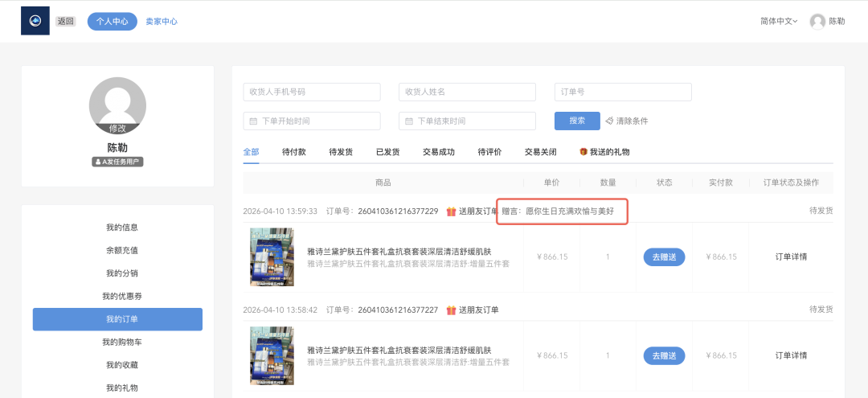Image resolution: width=868 pixels, height=398 pixels.
Task: Click the gift icon on order 260410361216377227
Action: click(451, 310)
